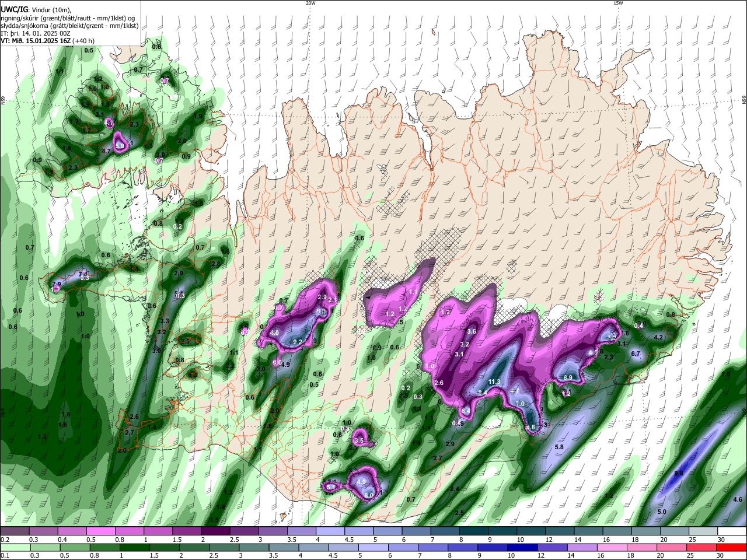
Task: Click the "VT: Mið. 15.01.2025 16Z (+40 h)" line
Action: (47, 41)
